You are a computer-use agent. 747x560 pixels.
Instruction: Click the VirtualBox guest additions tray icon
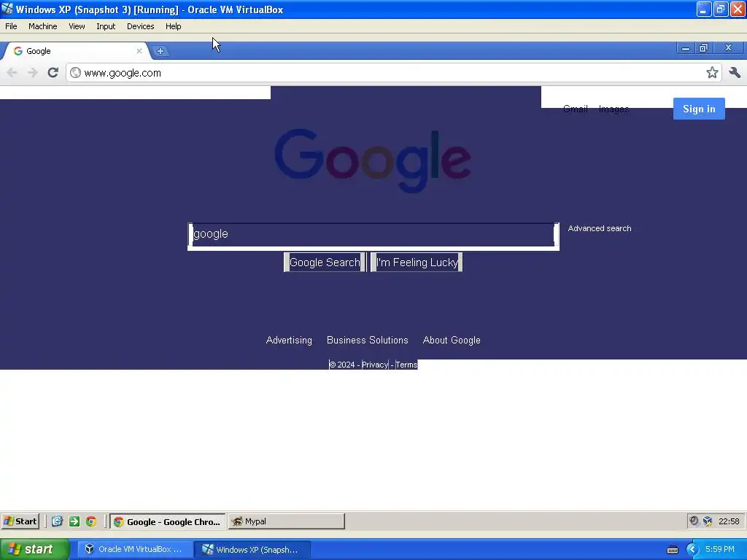708,521
